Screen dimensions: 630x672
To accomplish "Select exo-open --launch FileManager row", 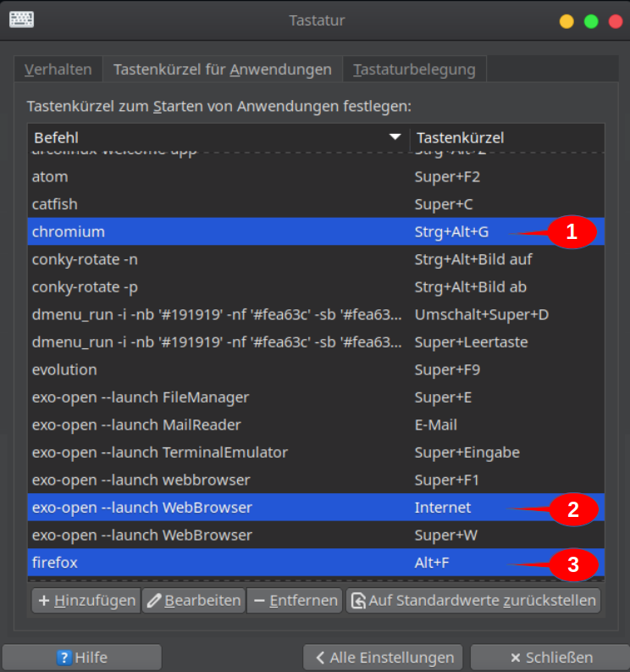I will (x=316, y=397).
